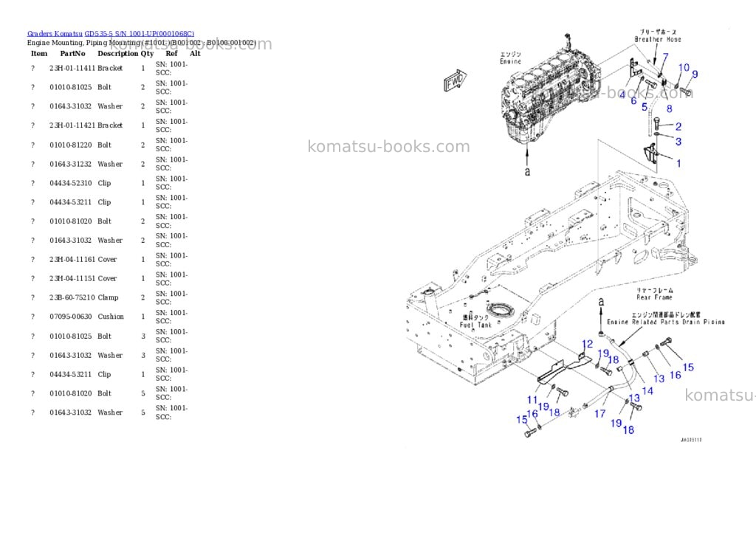The image size is (756, 535).
Task: Click callout number 9 in diagram
Action: pyautogui.click(x=695, y=75)
